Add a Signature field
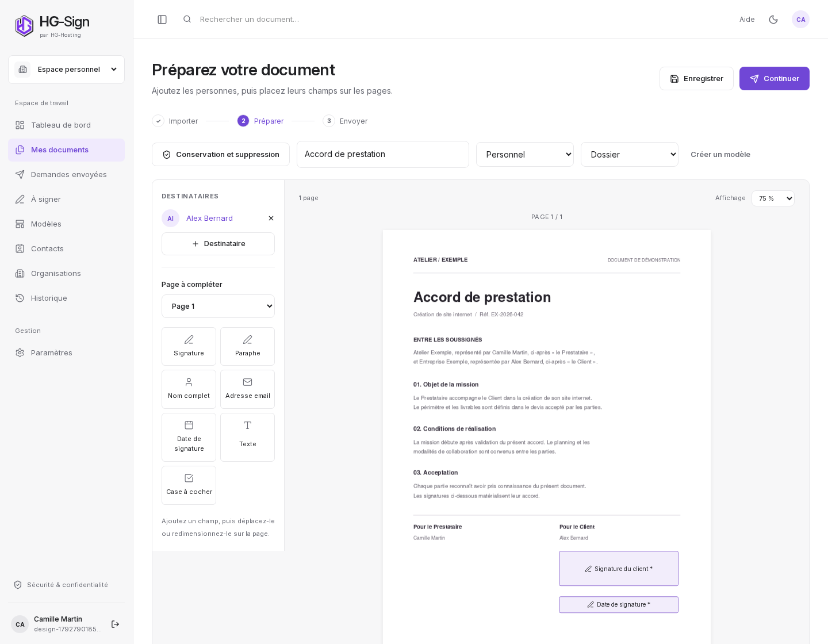 coord(189,346)
